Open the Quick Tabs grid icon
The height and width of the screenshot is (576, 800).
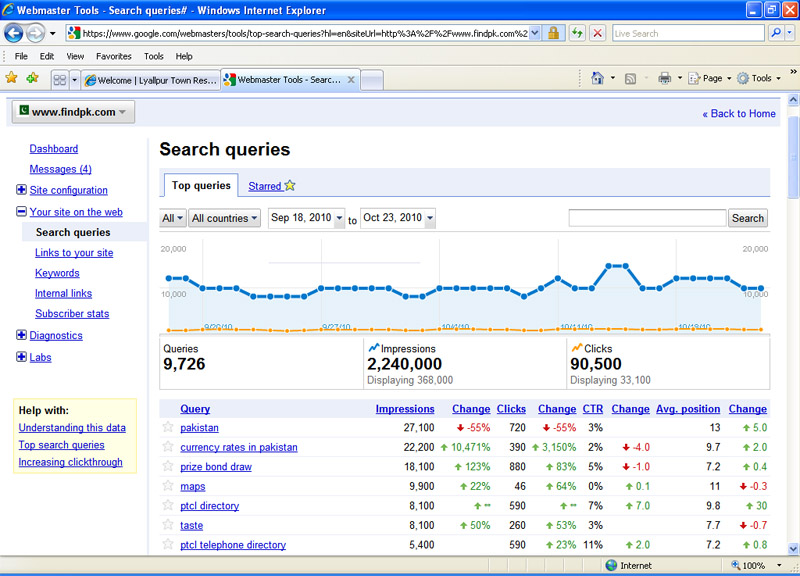pyautogui.click(x=60, y=80)
